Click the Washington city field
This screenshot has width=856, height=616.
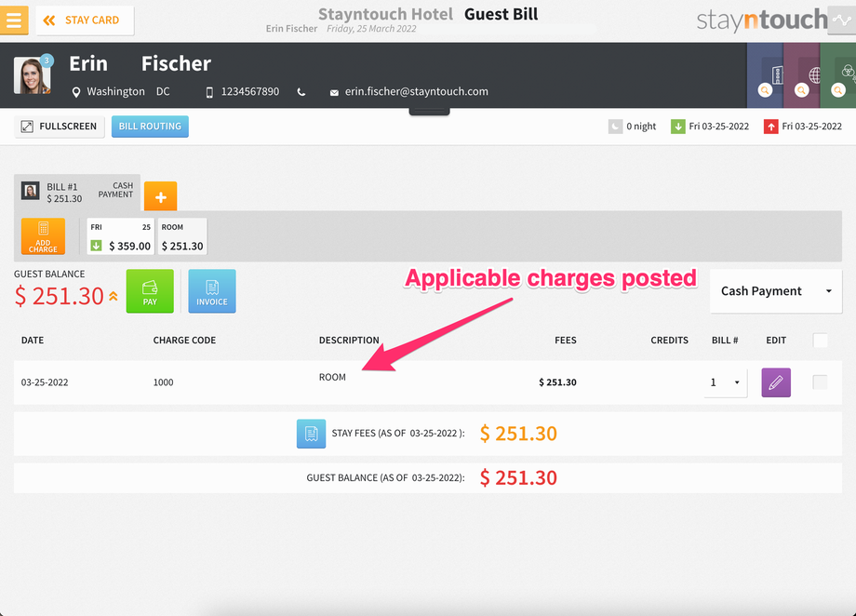115,92
